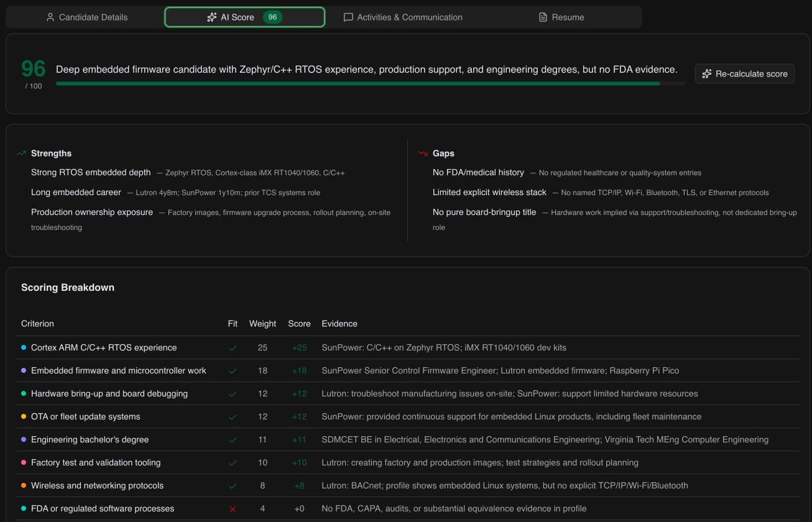Click the Lutron BACnet evidence text
The width and height of the screenshot is (812, 522).
pos(505,486)
